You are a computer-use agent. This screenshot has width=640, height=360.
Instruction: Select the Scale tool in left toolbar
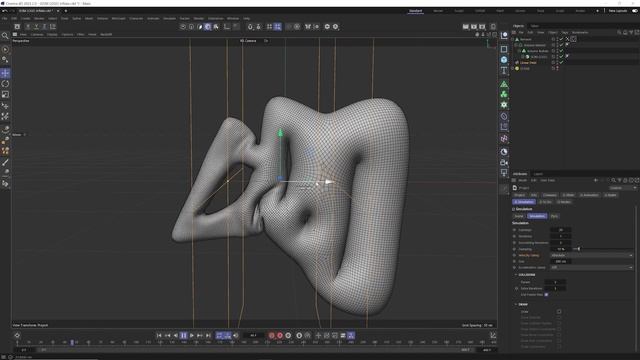click(x=5, y=94)
